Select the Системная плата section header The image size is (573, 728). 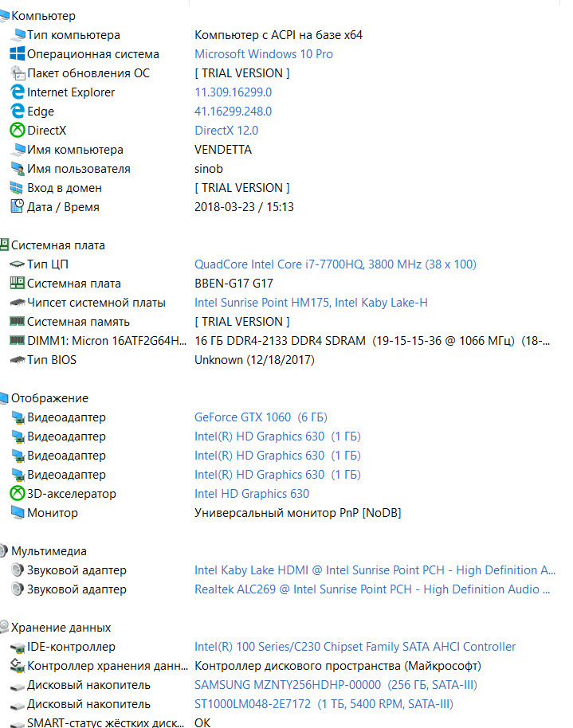[58, 245]
